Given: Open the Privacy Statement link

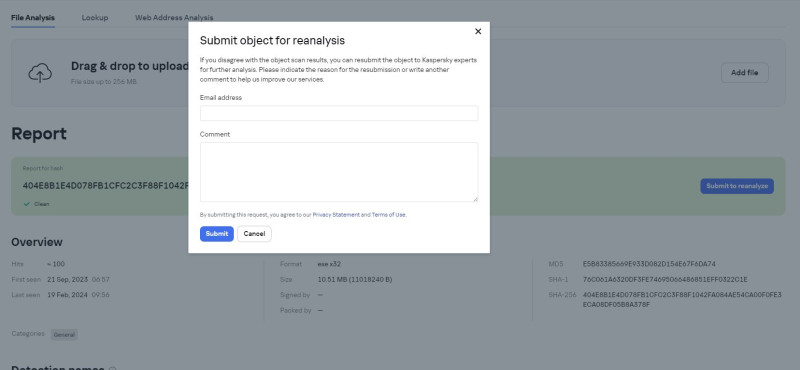Looking at the screenshot, I should [x=336, y=215].
